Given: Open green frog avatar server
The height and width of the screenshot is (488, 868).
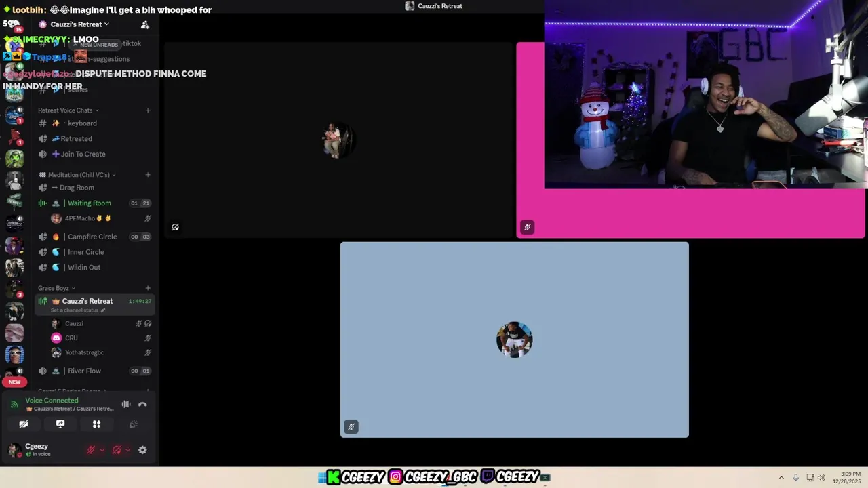Looking at the screenshot, I should tap(14, 159).
